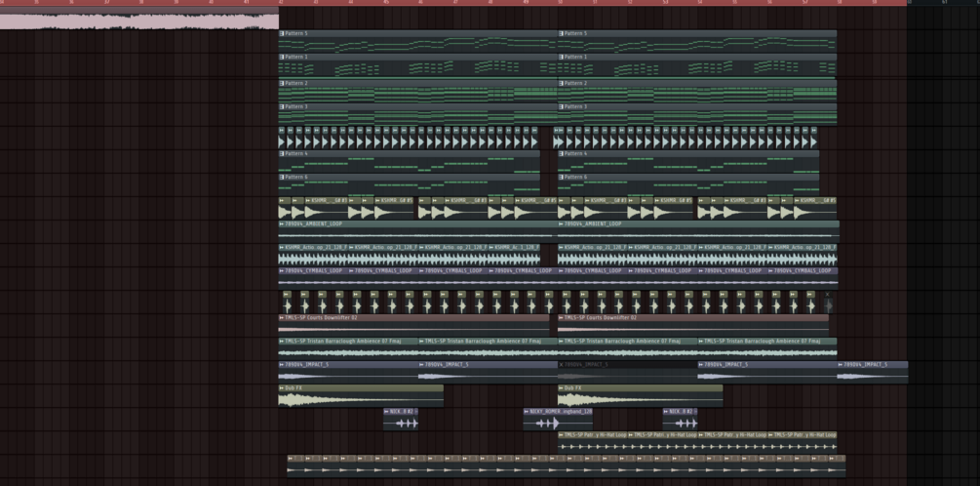Select the 789DV4_CYMBALS_LOOP clip at bar 48
Viewport: 980px width, 486px height.
tap(523, 278)
